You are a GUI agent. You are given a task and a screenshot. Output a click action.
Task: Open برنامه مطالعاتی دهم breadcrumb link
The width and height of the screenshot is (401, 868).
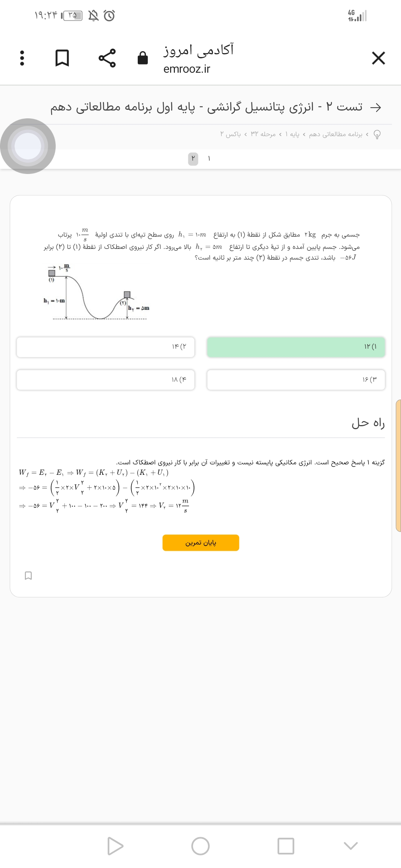(335, 134)
